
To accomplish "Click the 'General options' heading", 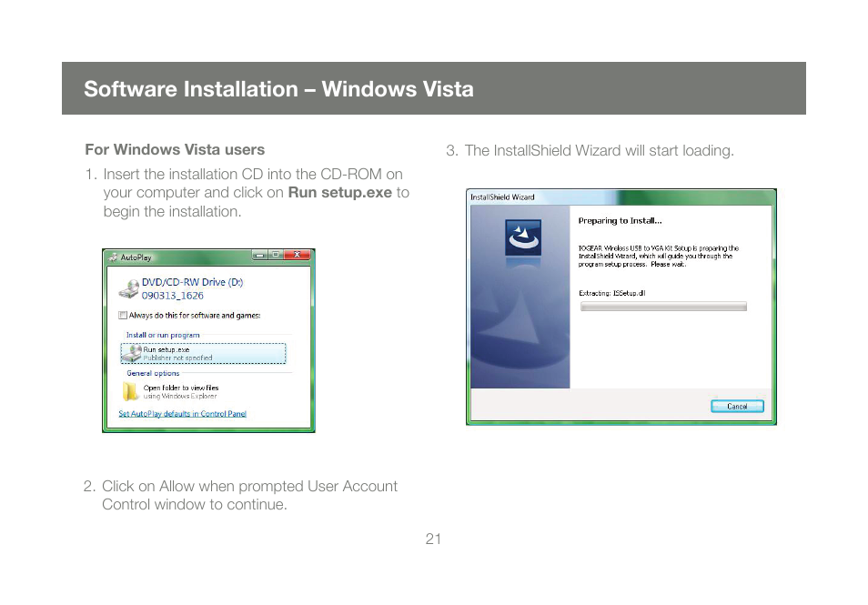I will tap(153, 373).
